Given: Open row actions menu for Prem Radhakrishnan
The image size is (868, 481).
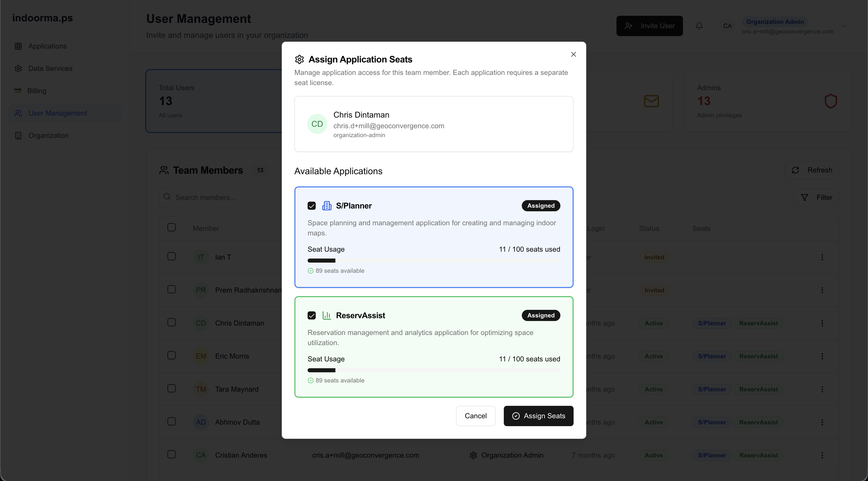Looking at the screenshot, I should click(x=822, y=290).
